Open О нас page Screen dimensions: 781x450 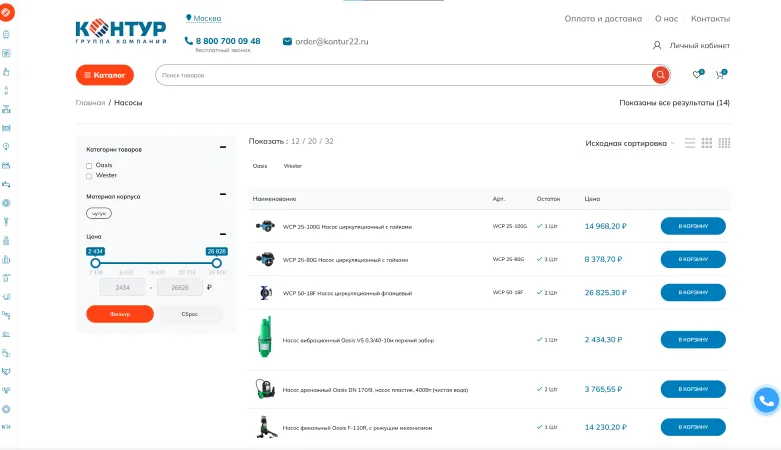point(666,18)
